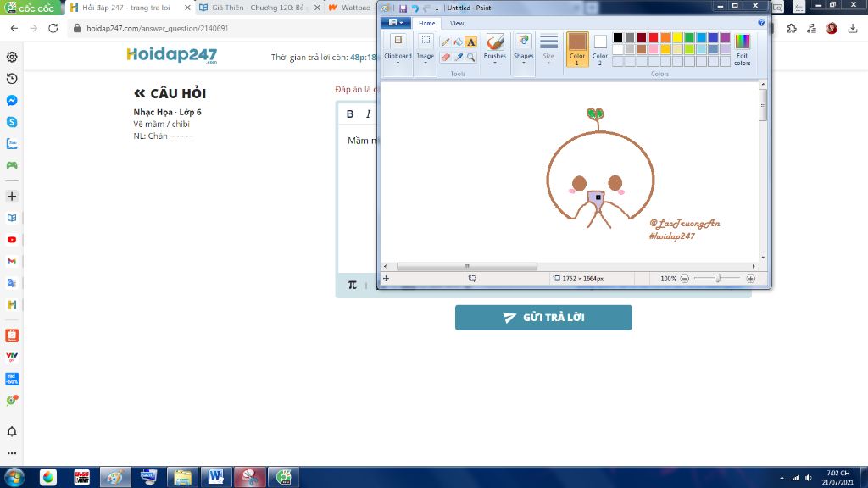Choose Color 1 selector in Paint
This screenshot has width=868, height=488.
click(x=577, y=48)
